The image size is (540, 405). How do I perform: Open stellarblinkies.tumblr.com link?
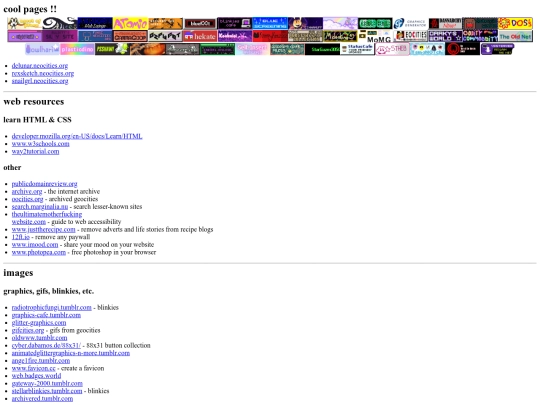pos(47,391)
